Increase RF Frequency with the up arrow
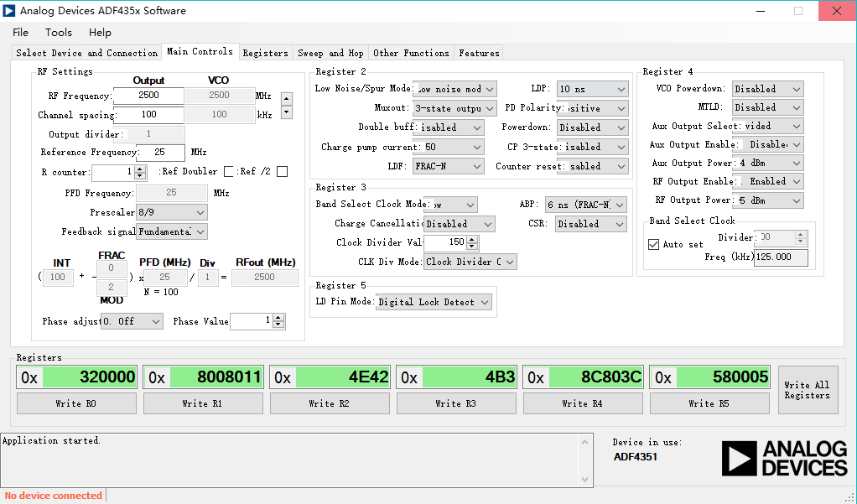The width and height of the screenshot is (857, 504). tap(287, 99)
